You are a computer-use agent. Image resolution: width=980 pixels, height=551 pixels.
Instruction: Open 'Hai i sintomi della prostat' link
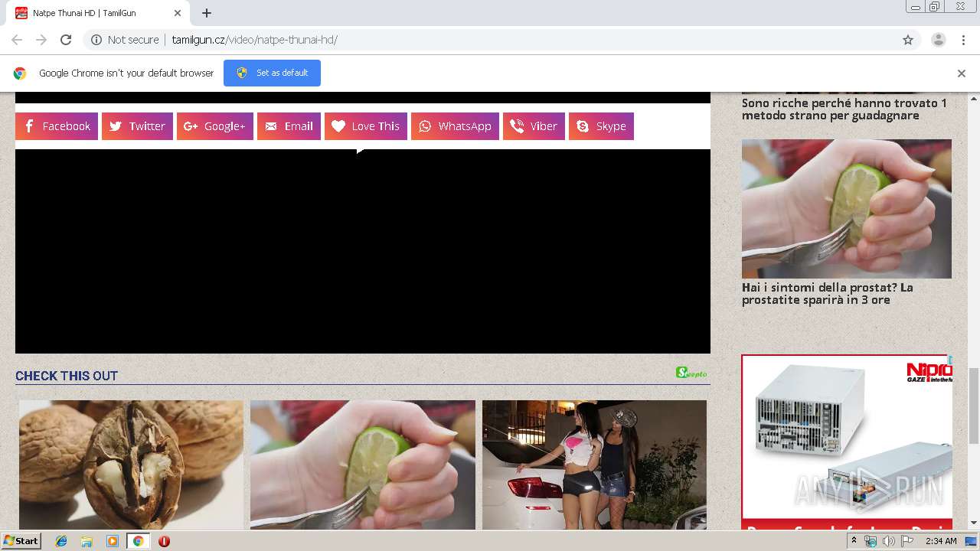(828, 294)
